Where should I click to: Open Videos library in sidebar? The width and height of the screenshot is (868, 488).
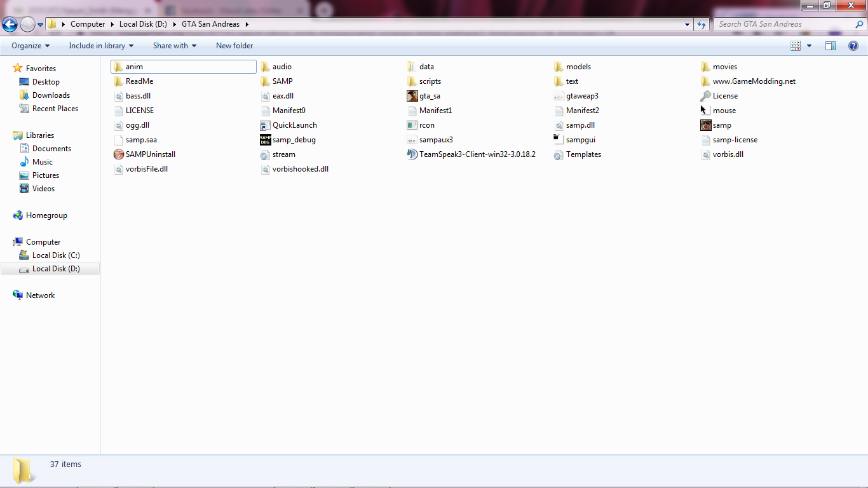[44, 189]
